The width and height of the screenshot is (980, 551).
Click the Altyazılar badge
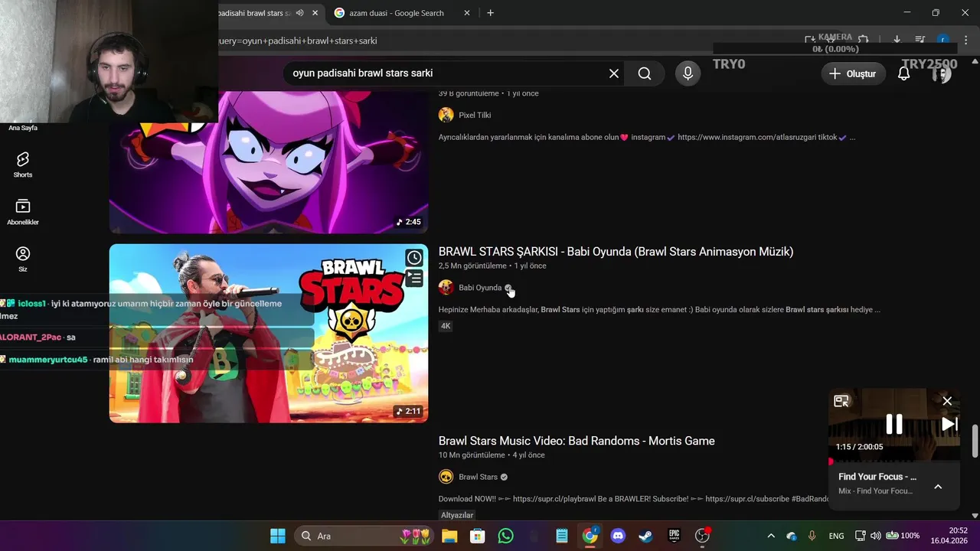click(457, 515)
